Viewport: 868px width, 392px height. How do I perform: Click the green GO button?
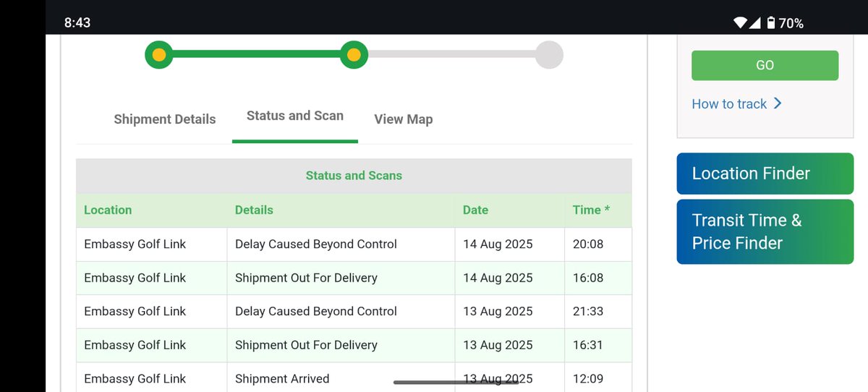click(765, 65)
